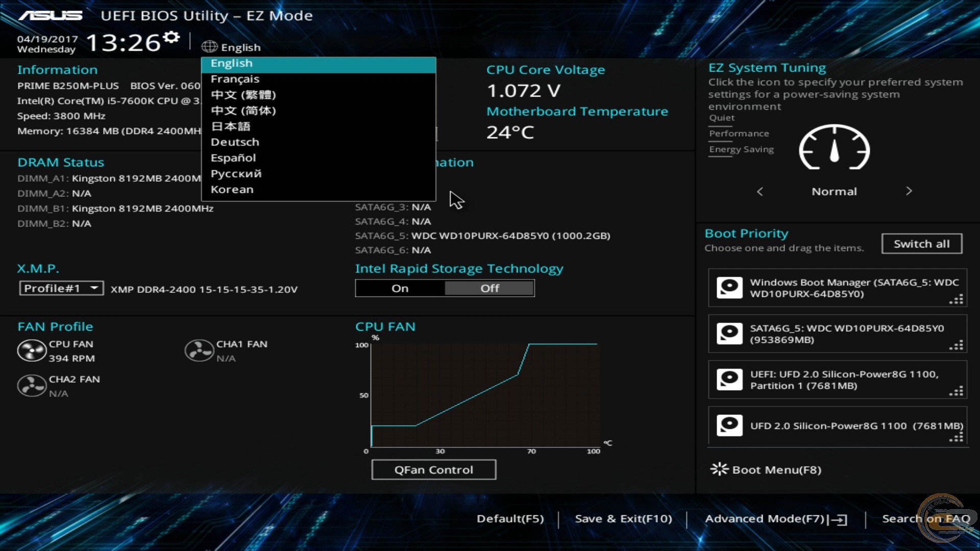Turn Intel Rapid Storage Technology Off

(x=489, y=288)
